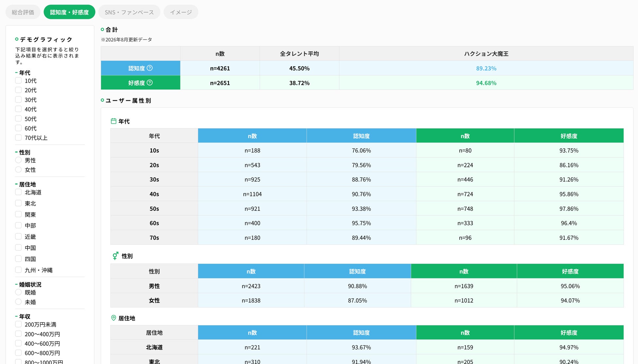
Task: Click the 89.23% recognition value
Action: click(x=486, y=68)
